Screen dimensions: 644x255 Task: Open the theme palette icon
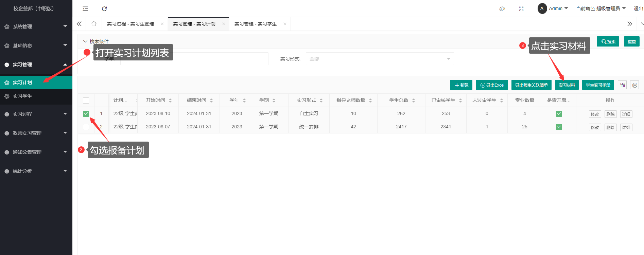(502, 9)
